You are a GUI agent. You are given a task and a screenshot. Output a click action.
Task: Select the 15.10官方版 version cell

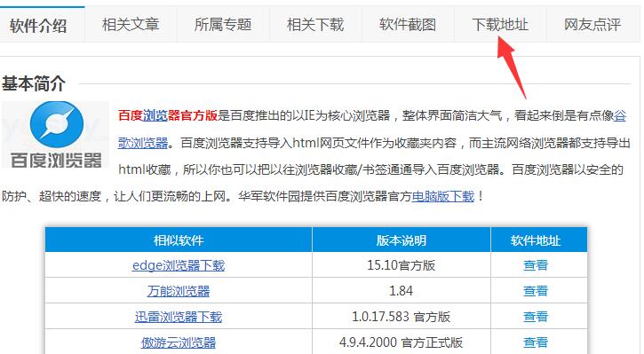coord(401,265)
